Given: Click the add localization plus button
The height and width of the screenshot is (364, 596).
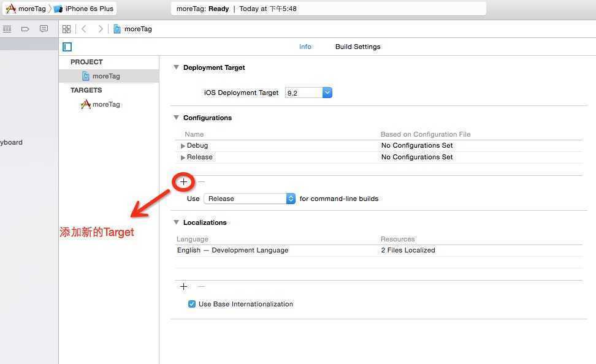Looking at the screenshot, I should point(183,287).
